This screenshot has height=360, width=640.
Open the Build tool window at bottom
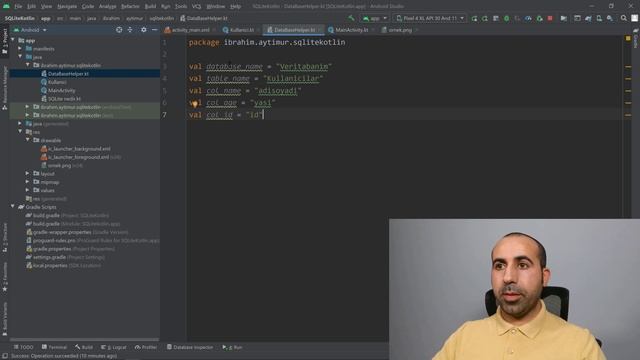84,347
